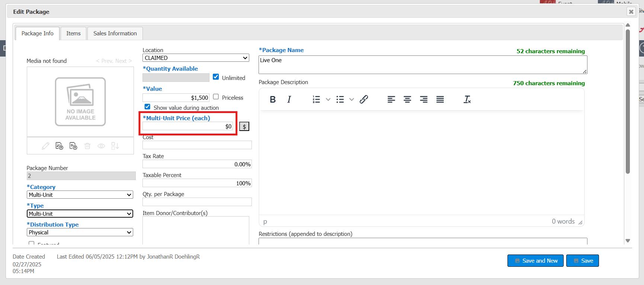Open the Sales Information tab
Viewport: 644px width, 285px height.
[115, 33]
